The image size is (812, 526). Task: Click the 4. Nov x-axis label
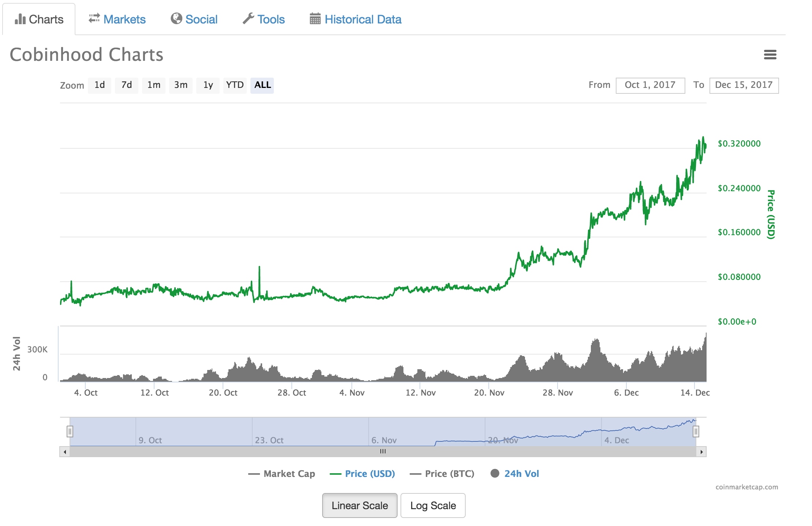click(352, 393)
